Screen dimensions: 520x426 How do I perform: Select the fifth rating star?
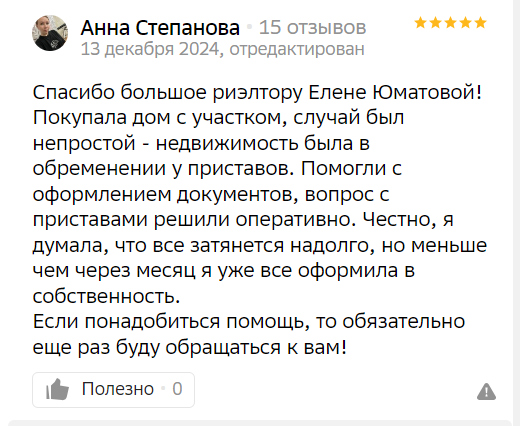pos(480,23)
